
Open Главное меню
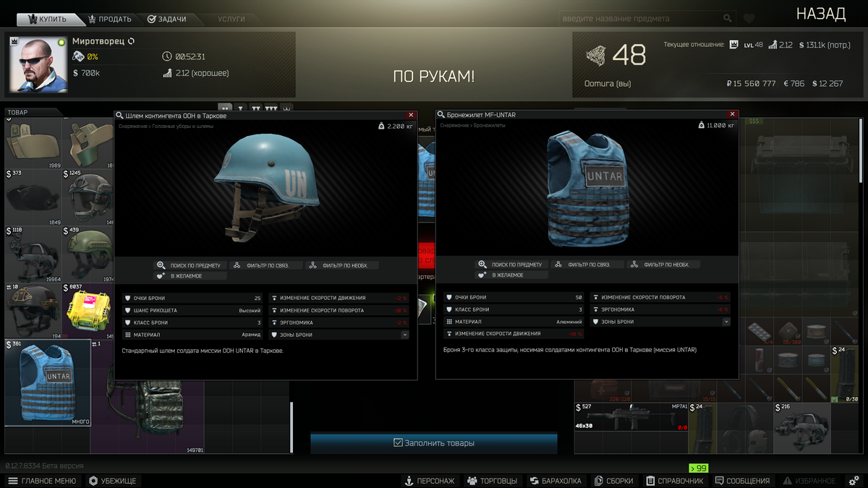coord(42,481)
